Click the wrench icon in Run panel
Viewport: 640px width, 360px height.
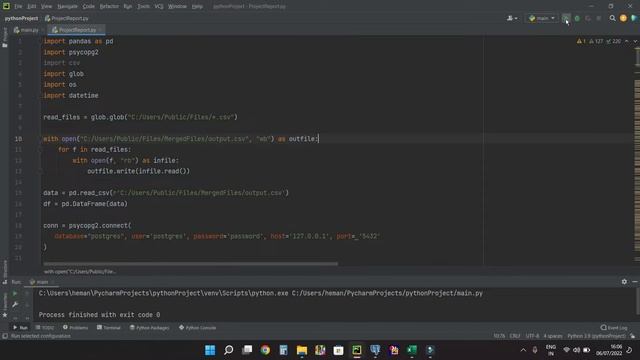[x=15, y=304]
